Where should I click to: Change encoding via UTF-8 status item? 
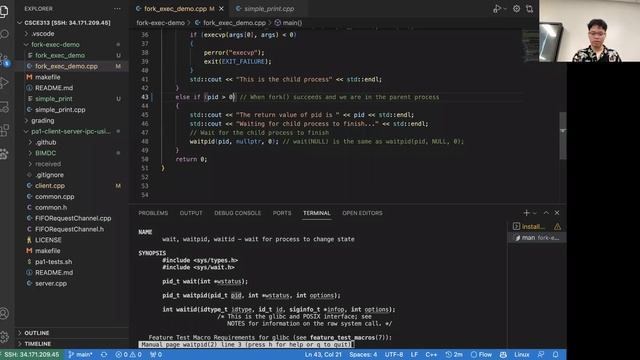pyautogui.click(x=394, y=355)
